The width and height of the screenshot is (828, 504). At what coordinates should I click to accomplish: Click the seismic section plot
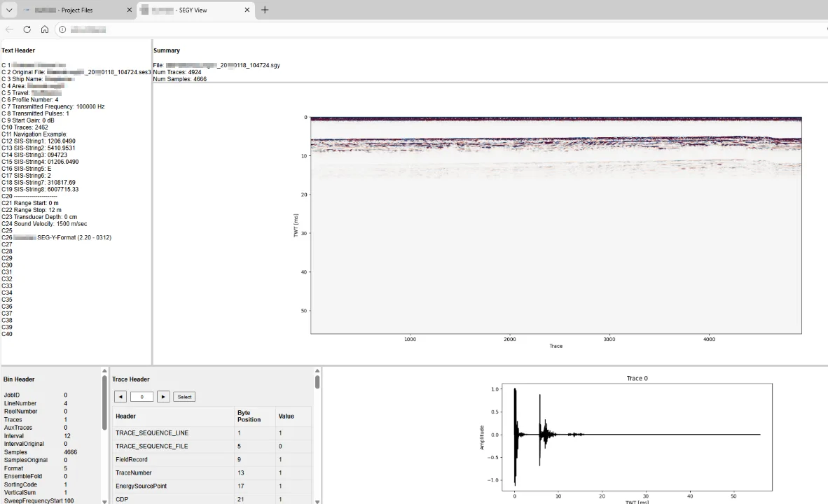coord(556,224)
